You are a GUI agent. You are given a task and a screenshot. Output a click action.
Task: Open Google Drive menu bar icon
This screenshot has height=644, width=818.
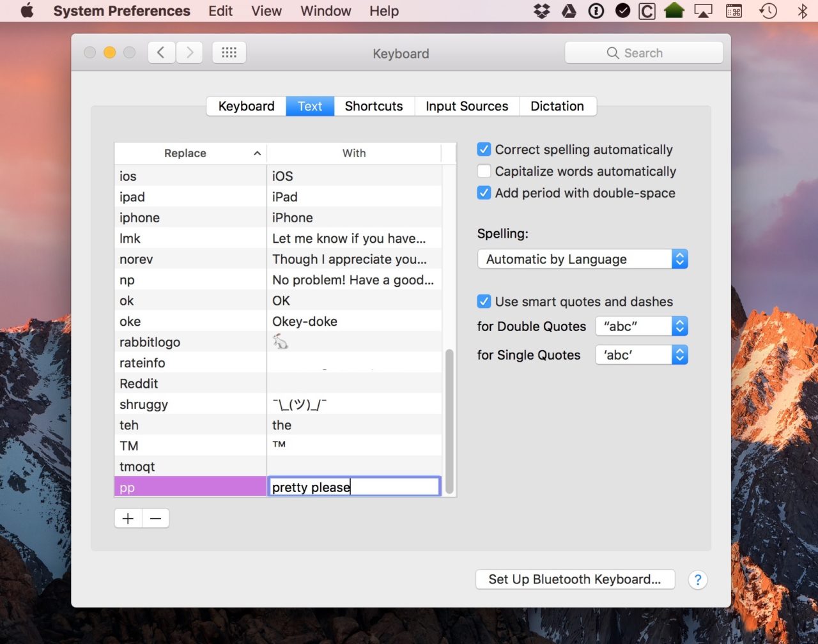(569, 11)
